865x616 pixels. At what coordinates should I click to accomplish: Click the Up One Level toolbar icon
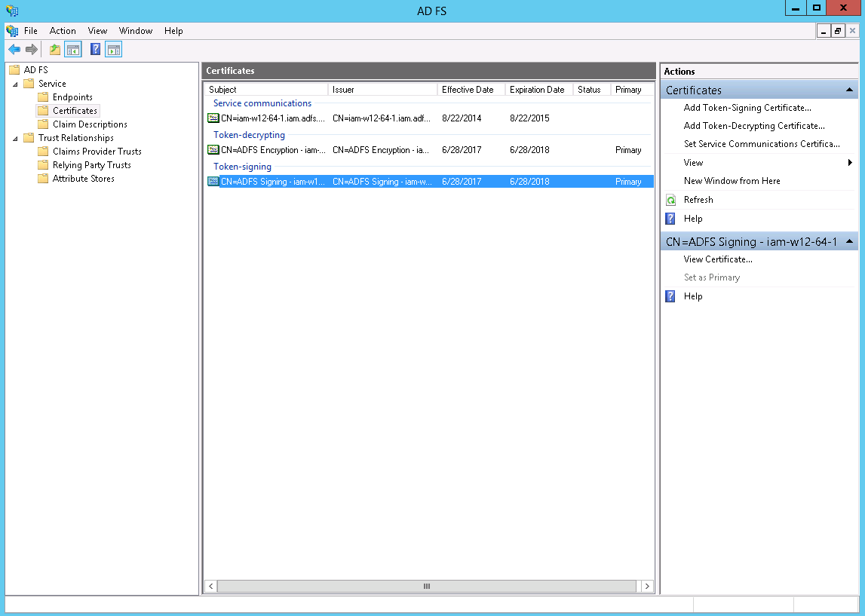(54, 50)
